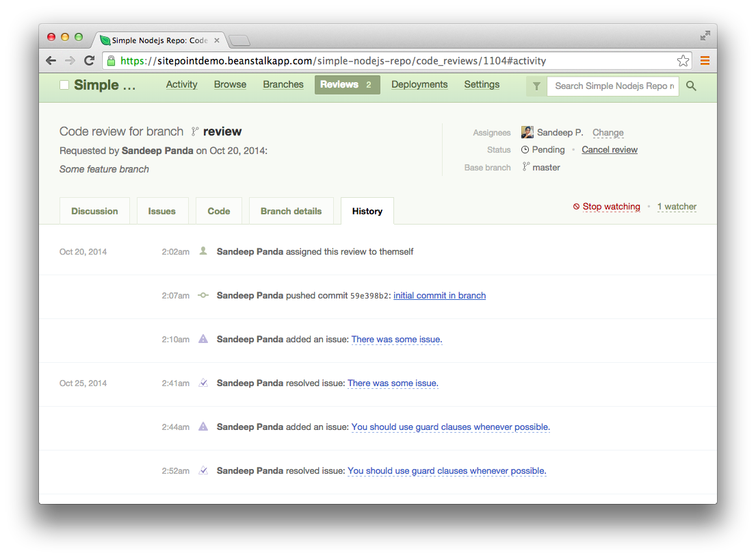Change the review assignees
Screen dimensions: 756x558
coord(608,133)
